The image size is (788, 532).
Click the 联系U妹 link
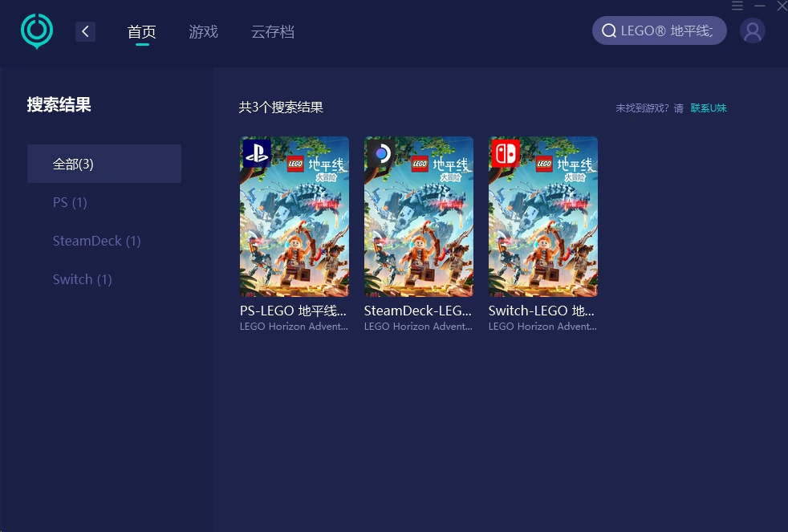[x=709, y=108]
